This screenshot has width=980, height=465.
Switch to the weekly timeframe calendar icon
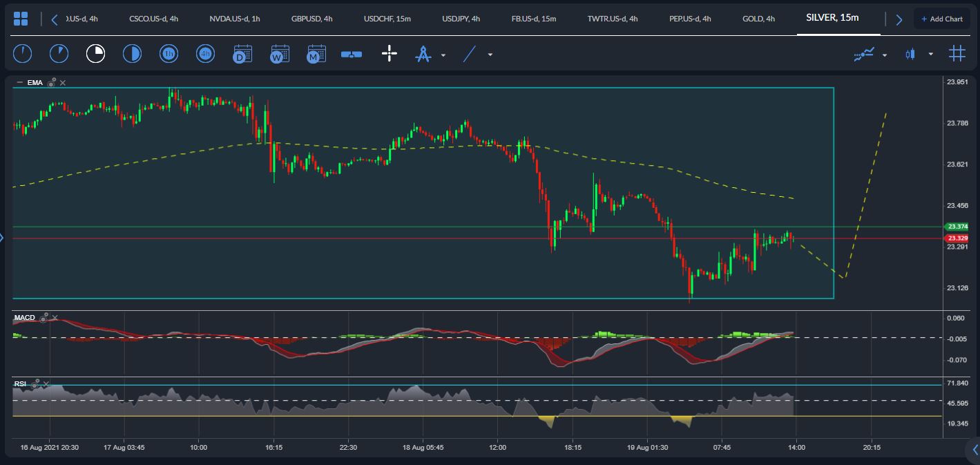(x=280, y=54)
